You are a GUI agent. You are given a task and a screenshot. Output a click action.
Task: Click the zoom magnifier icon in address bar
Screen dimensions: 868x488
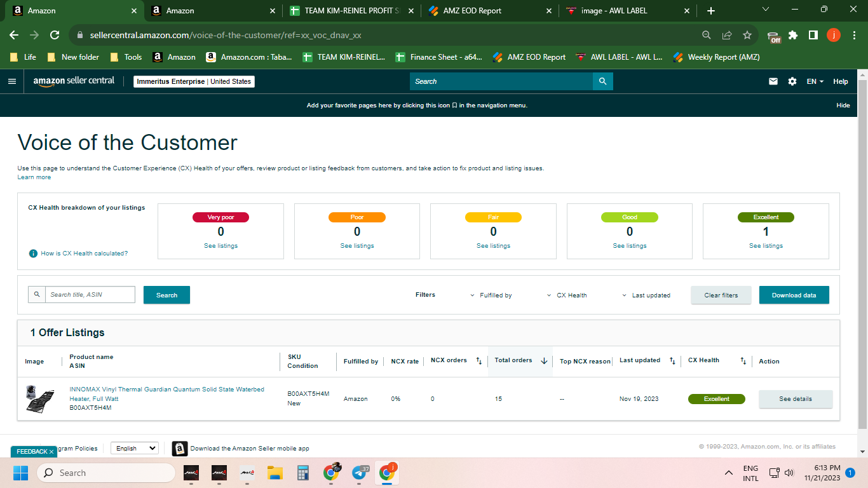click(707, 35)
